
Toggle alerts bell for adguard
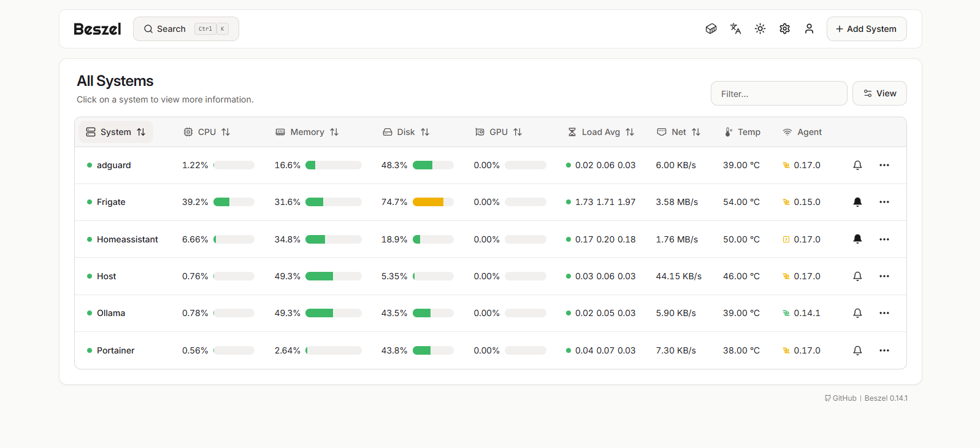click(x=857, y=165)
